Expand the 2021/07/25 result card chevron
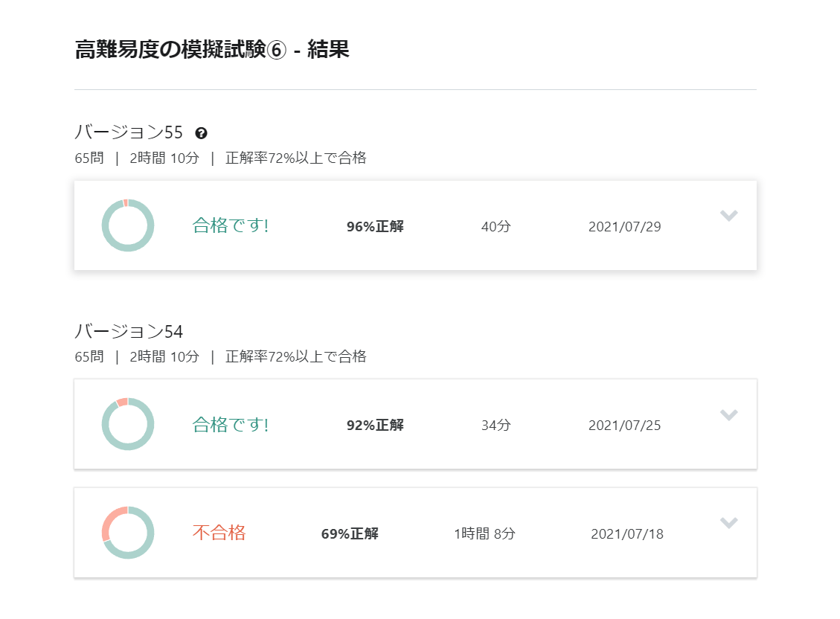The width and height of the screenshot is (840, 619). (x=729, y=415)
